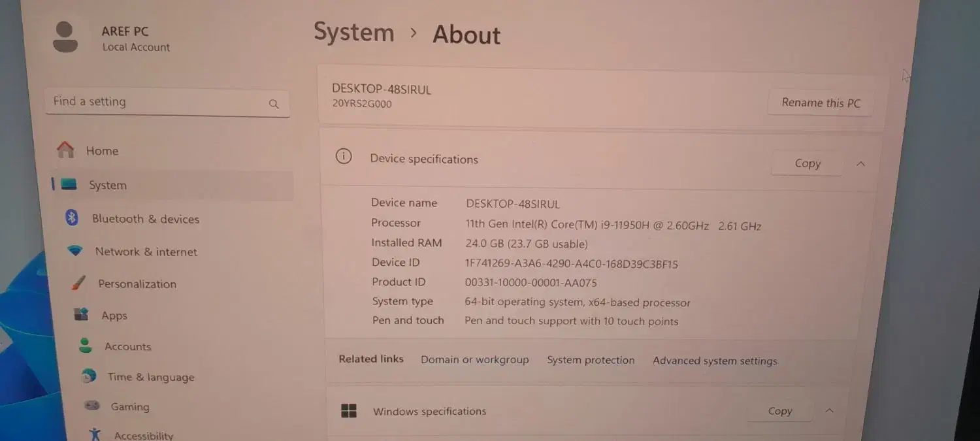The image size is (980, 441).
Task: Click the Home icon in sidebar
Action: coord(65,150)
